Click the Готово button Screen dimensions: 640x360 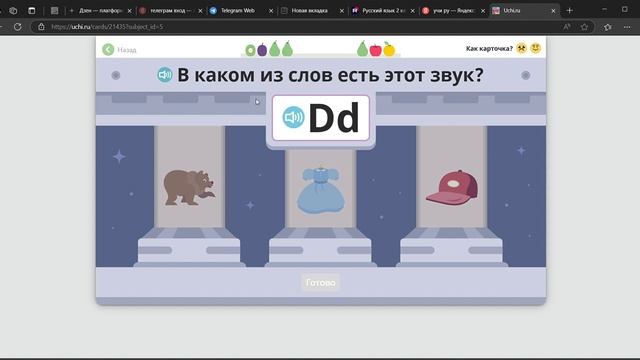click(x=320, y=282)
